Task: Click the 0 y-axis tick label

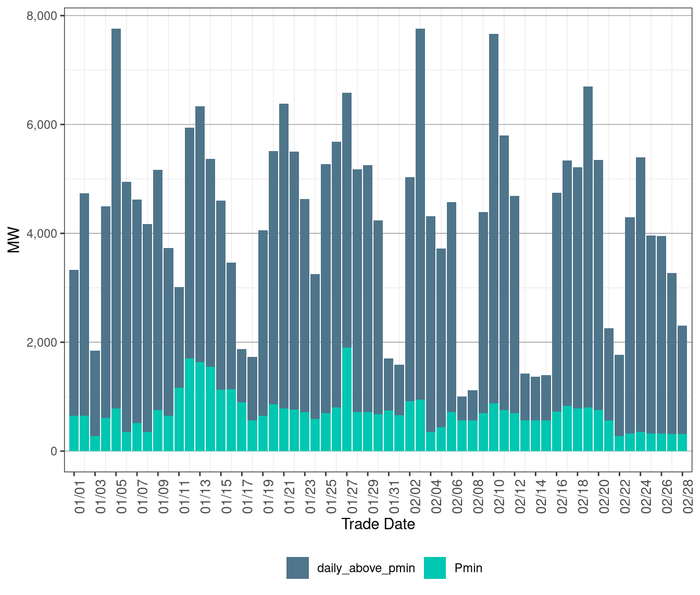Action: 53,451
